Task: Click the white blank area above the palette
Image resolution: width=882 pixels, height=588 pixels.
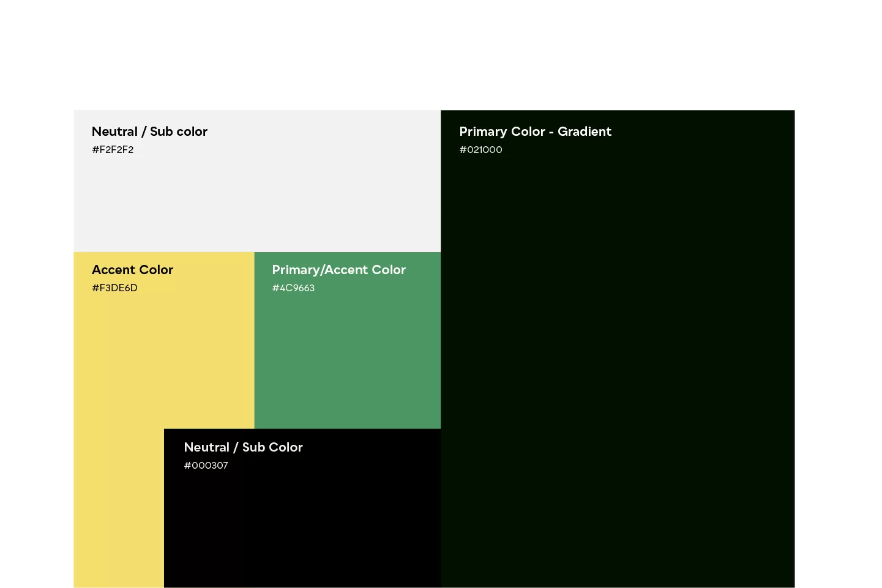Action: pyautogui.click(x=441, y=55)
